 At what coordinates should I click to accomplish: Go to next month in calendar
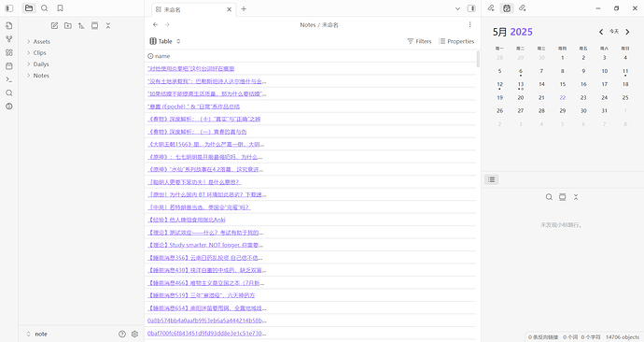[627, 32]
